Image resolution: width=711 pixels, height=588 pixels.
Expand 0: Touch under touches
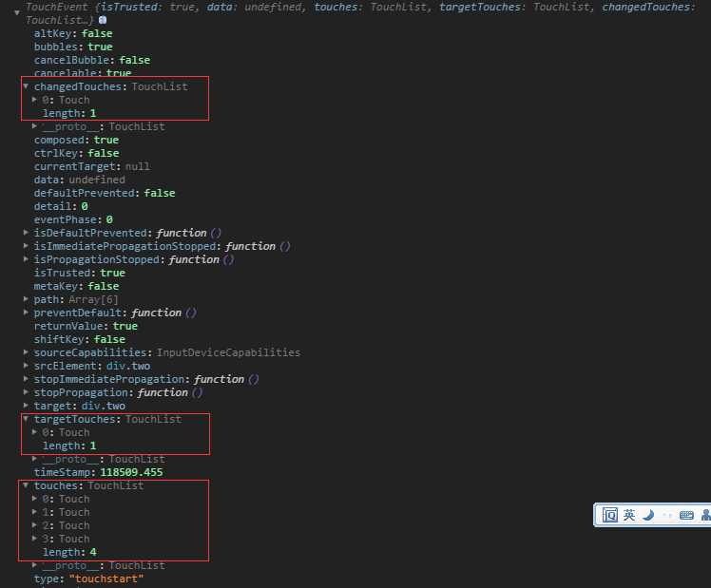tap(34, 499)
